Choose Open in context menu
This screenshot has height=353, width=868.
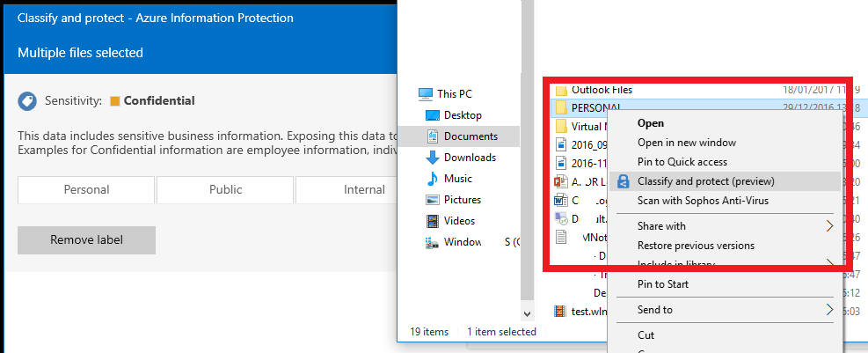[651, 123]
